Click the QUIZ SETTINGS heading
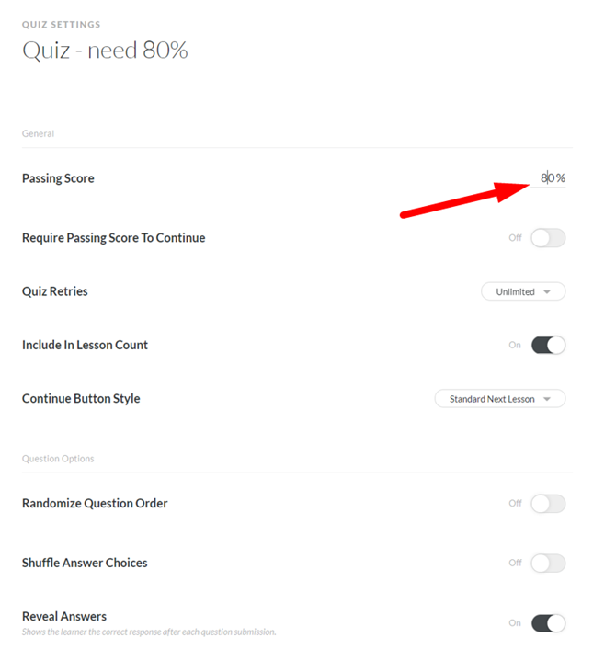Viewport: 616px width, 672px height. point(62,25)
